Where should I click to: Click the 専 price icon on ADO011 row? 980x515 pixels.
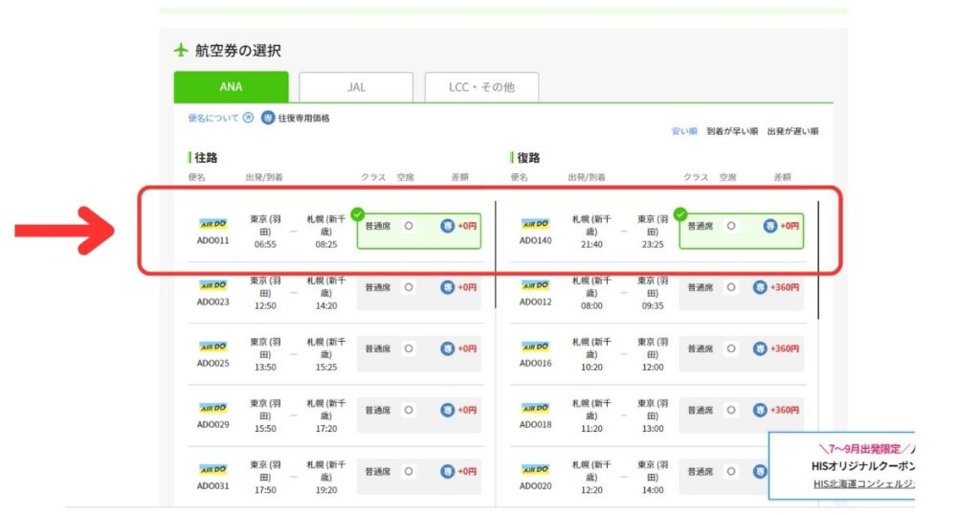(x=447, y=226)
